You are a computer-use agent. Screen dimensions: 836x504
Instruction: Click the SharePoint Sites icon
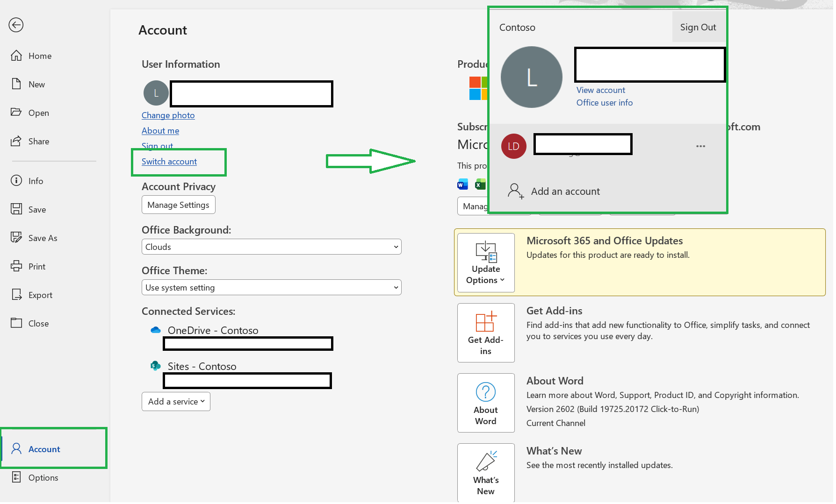pyautogui.click(x=156, y=366)
